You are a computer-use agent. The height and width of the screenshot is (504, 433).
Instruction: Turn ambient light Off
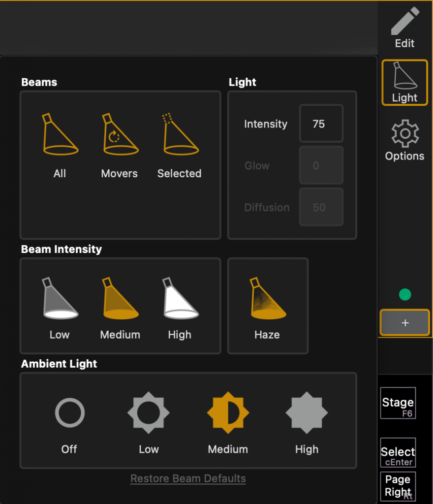pyautogui.click(x=69, y=413)
